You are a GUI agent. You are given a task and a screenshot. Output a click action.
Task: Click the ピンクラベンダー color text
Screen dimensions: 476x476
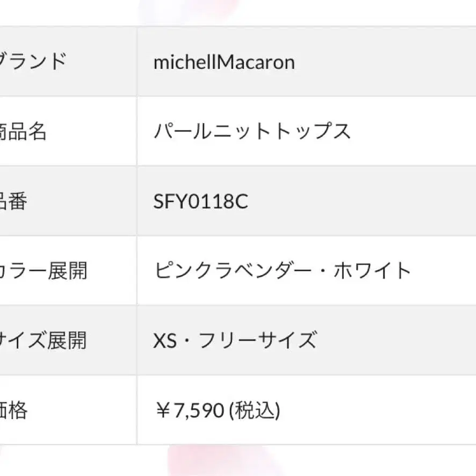coord(236,271)
